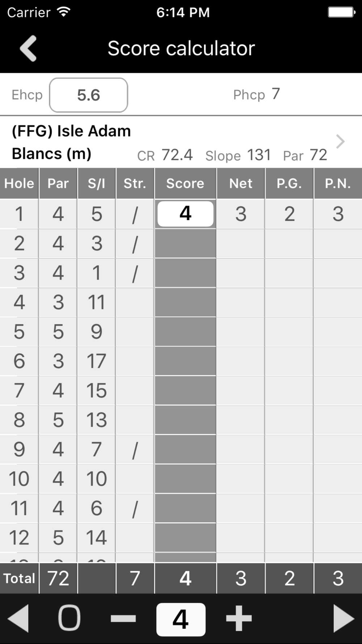This screenshot has height=644, width=362.
Task: Tap the zero button in bottom bar
Action: click(x=69, y=618)
